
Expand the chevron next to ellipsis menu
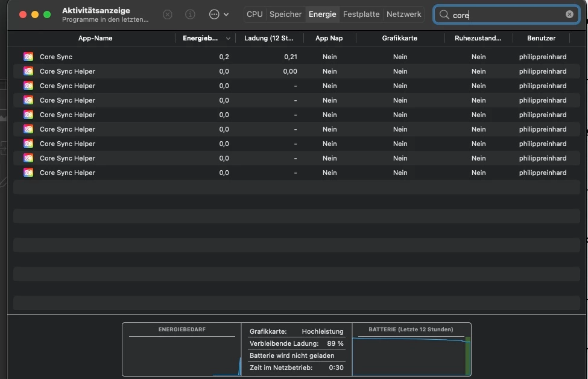tap(226, 14)
